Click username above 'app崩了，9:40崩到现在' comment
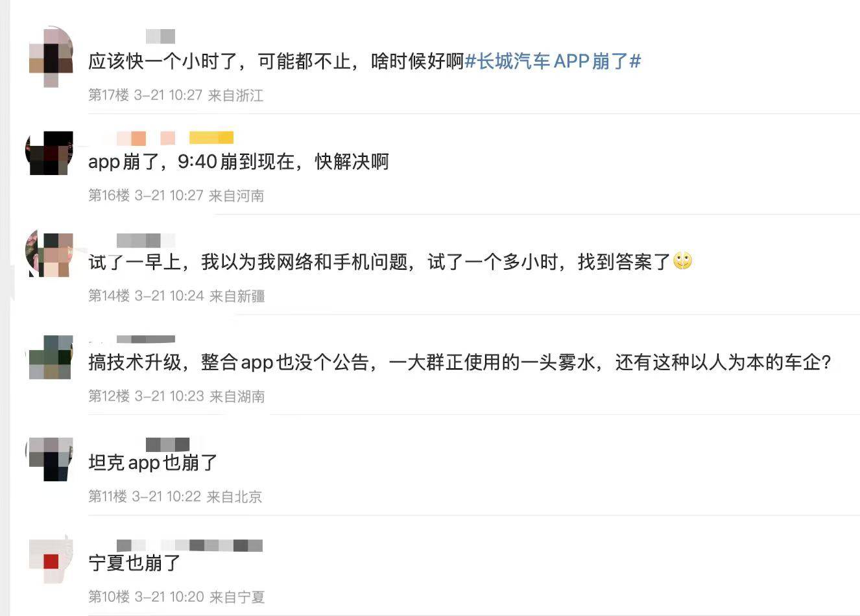Screen dimensions: 860x616 coord(145,138)
